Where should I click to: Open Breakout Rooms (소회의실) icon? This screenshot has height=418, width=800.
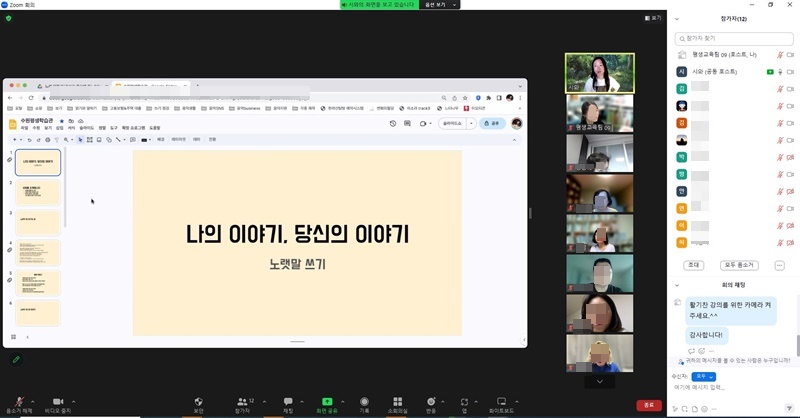click(x=397, y=401)
